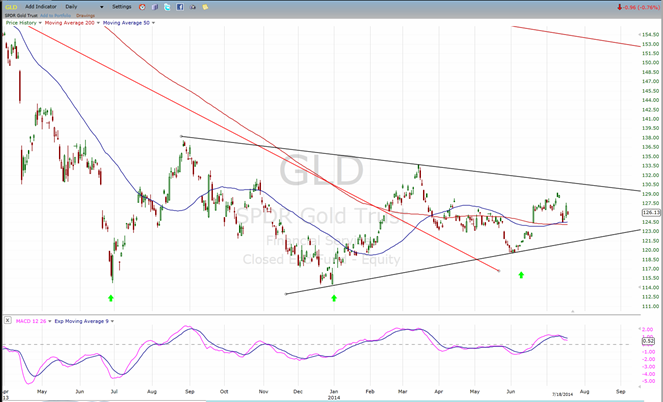
Task: Click the camera snapshot icon
Action: 193,7
